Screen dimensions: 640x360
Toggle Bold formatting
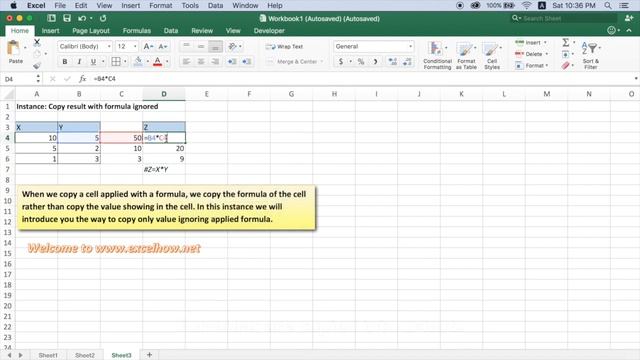pos(64,62)
